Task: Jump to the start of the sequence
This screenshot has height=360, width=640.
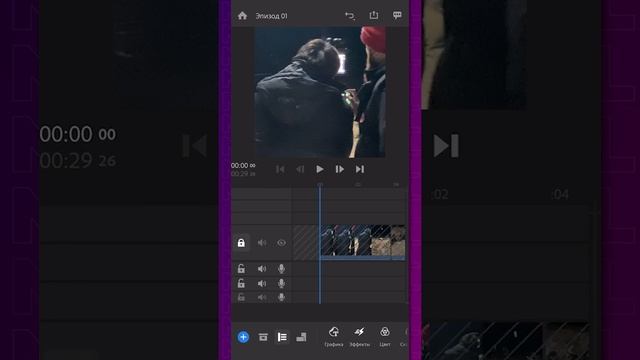Action: pos(280,169)
